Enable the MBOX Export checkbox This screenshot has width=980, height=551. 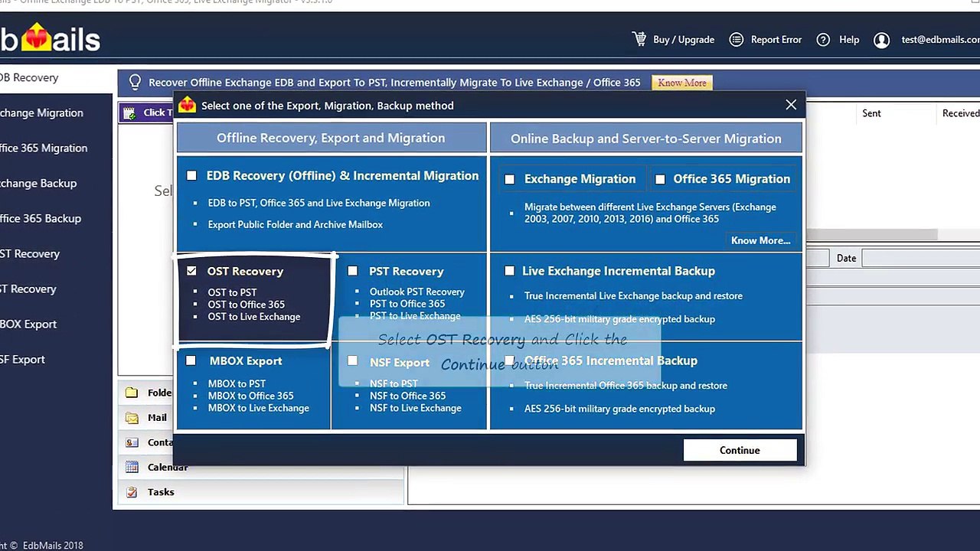pos(191,360)
